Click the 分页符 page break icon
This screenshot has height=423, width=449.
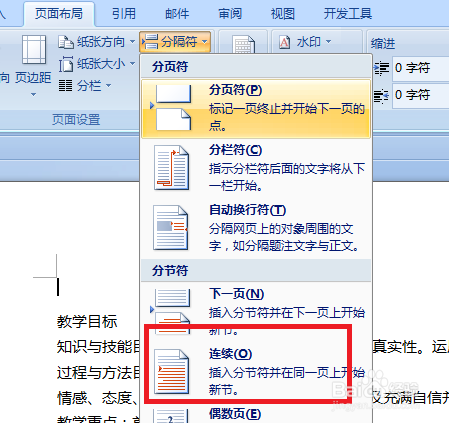click(173, 107)
